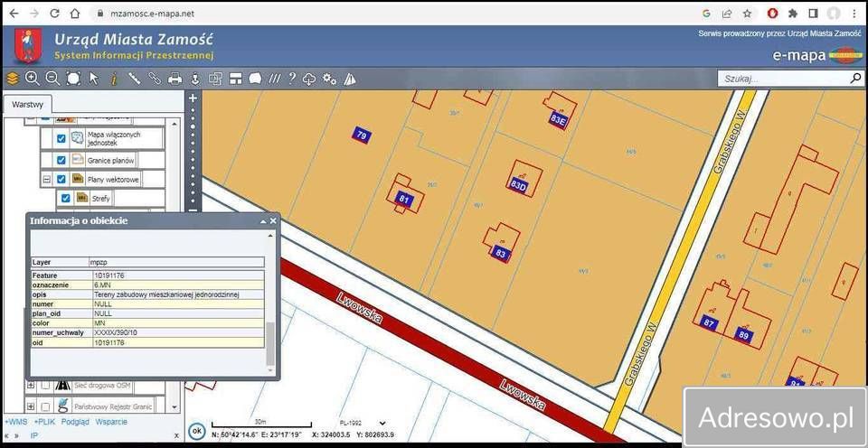Click the plus zoom-in on map slider
This screenshot has width=868, height=448.
point(193,98)
